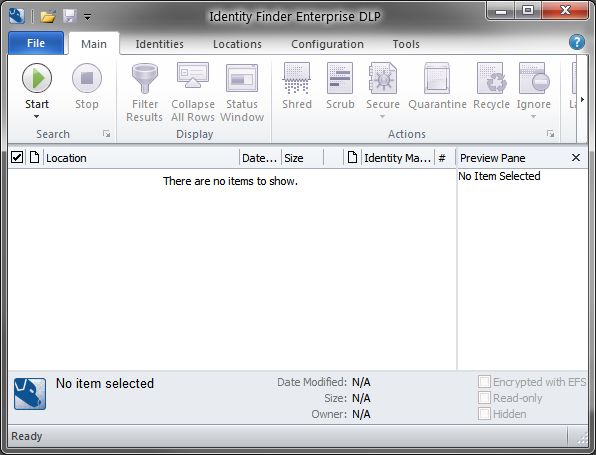Maximize the Identity Finder window
The image size is (596, 455).
528,11
